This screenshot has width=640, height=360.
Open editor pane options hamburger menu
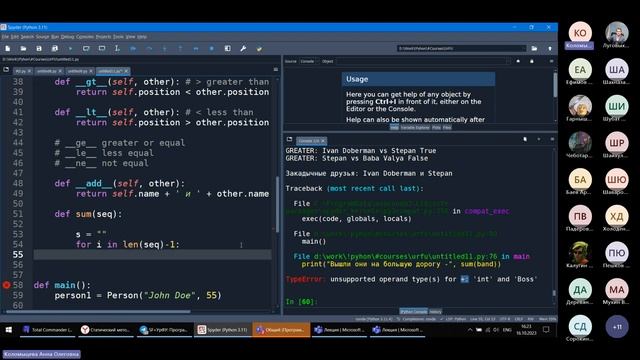pyautogui.click(x=276, y=70)
